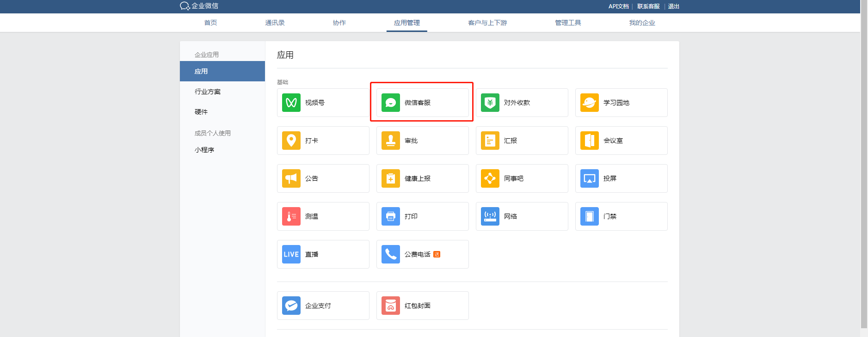Click the 联系客服 link
This screenshot has height=337, width=868.
tap(648, 6)
